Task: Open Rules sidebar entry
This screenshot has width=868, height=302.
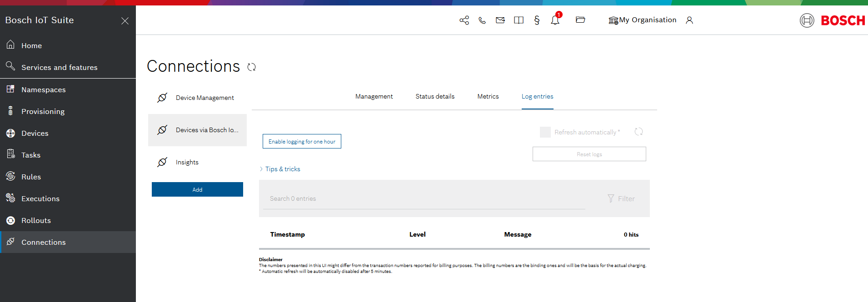Action: (68, 177)
